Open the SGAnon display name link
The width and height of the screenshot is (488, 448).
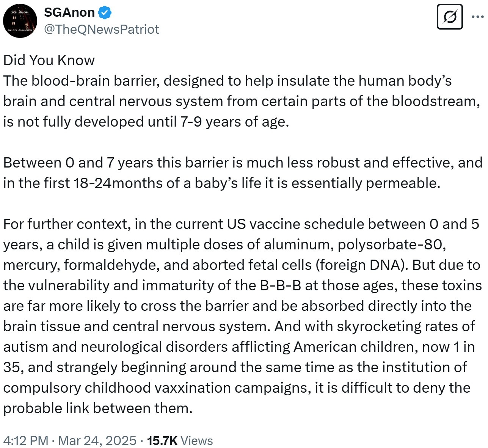[x=69, y=13]
